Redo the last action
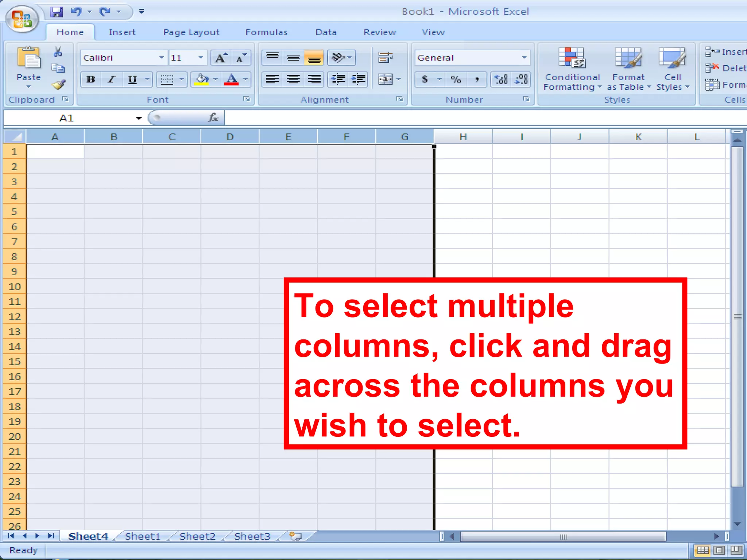747x560 pixels. 105,12
